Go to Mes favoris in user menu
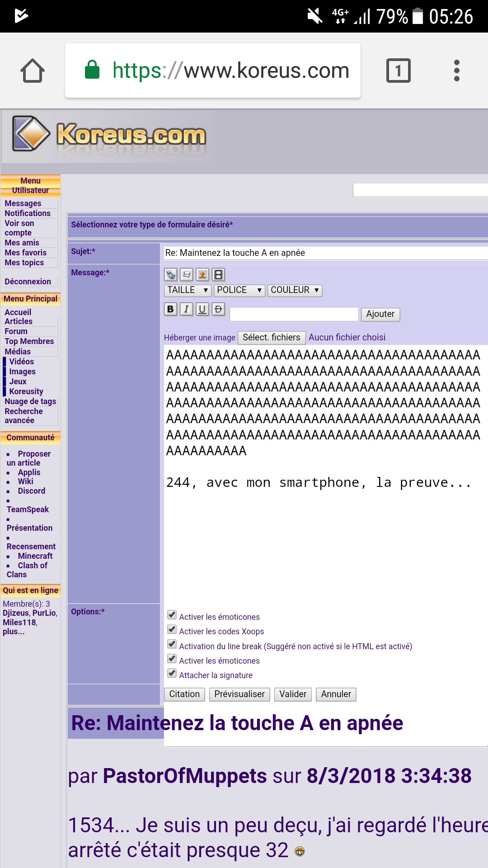 26,253
